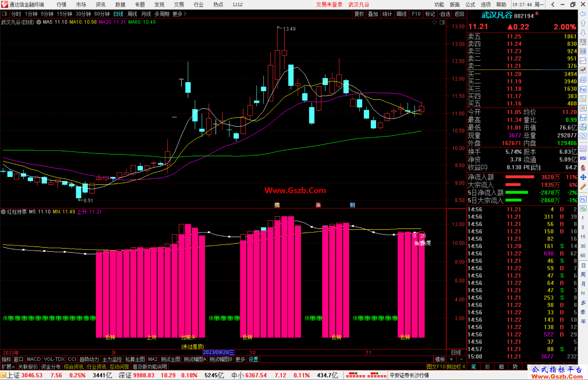588x380 pixels.
Task: Click the 返回 return button
Action: pos(459,14)
